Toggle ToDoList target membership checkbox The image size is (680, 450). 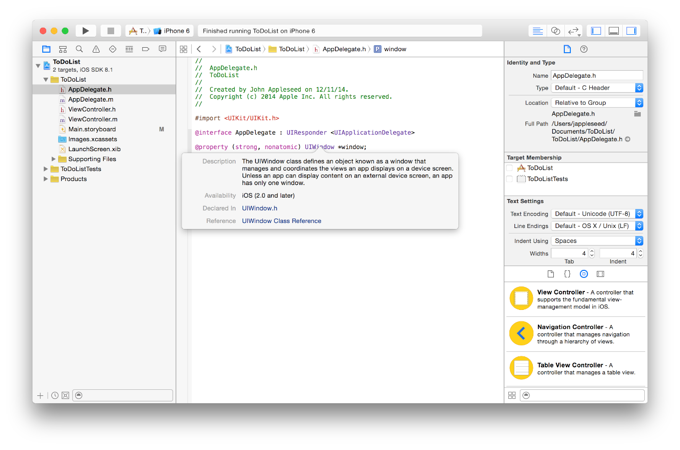(510, 168)
